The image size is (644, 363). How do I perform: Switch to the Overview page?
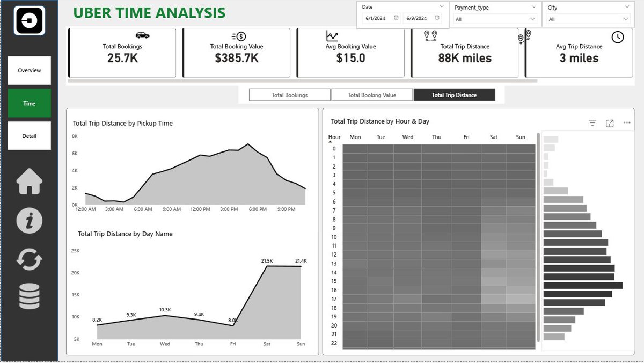click(30, 70)
